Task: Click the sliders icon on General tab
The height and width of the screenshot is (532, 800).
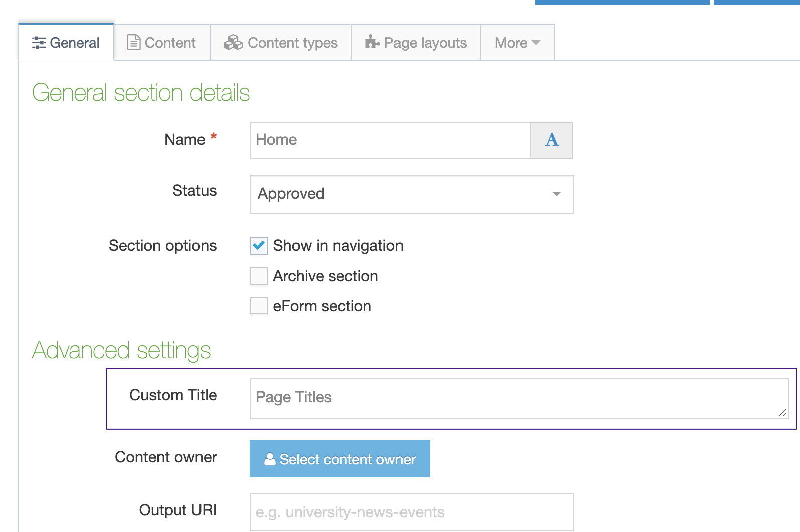Action: click(x=39, y=43)
